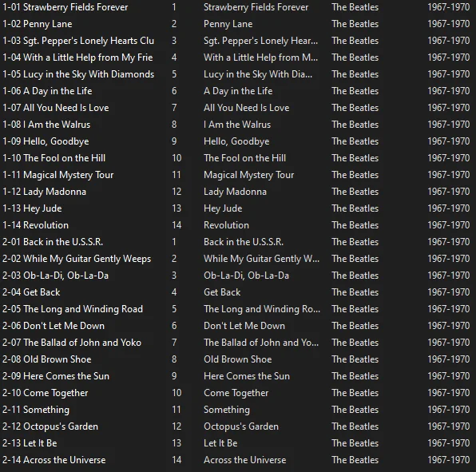476x472 pixels.
Task: Select filename '2-04 Get Back'
Action: tap(31, 292)
